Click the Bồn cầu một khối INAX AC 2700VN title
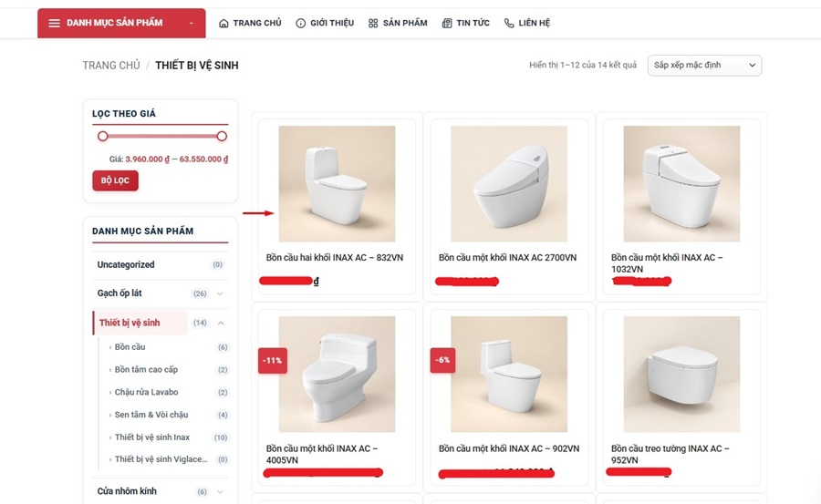The image size is (821, 504). point(507,258)
